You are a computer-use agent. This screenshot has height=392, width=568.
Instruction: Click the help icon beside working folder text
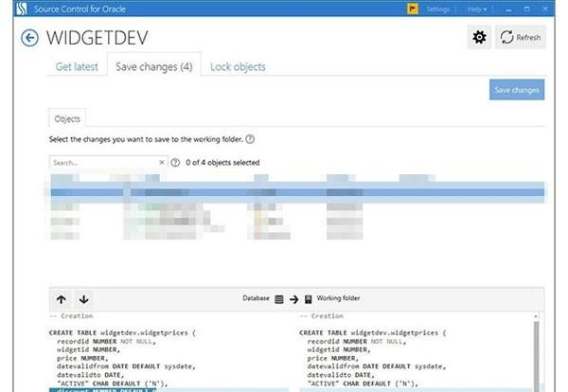coord(250,139)
